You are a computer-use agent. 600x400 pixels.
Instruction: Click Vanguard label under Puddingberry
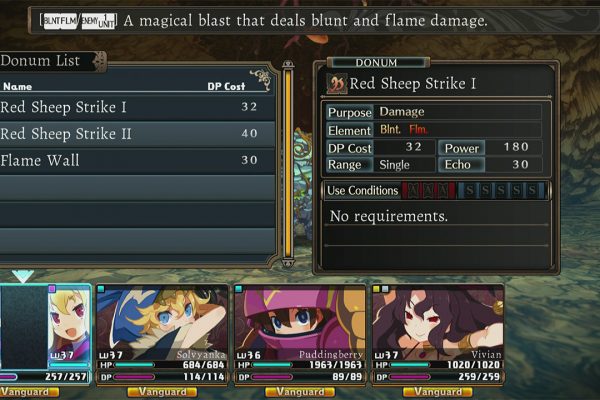(x=300, y=392)
